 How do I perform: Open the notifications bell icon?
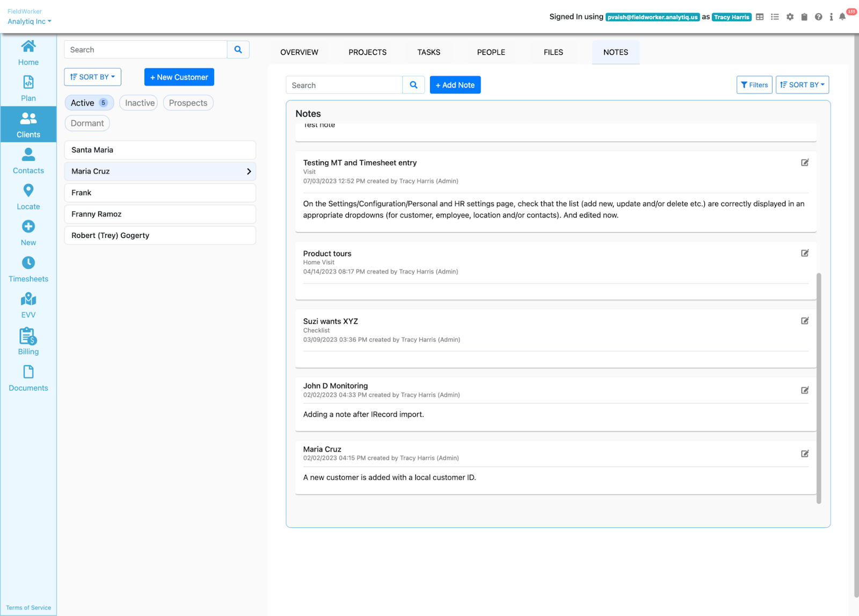[842, 17]
